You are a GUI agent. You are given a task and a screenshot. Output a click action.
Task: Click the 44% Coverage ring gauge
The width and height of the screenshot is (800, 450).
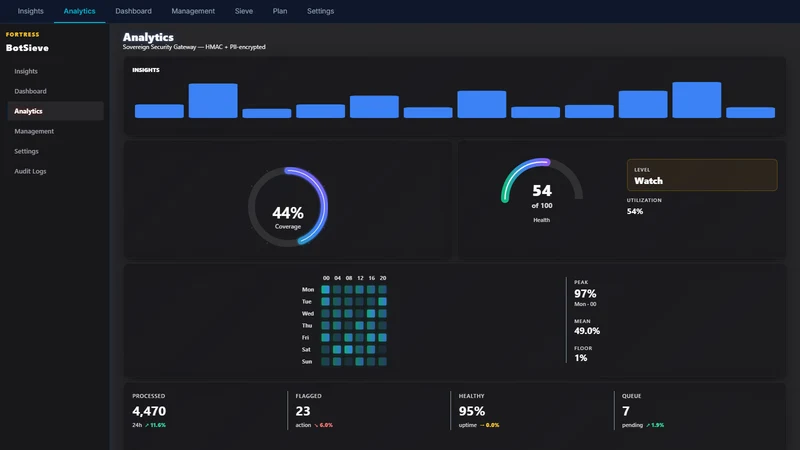point(288,207)
